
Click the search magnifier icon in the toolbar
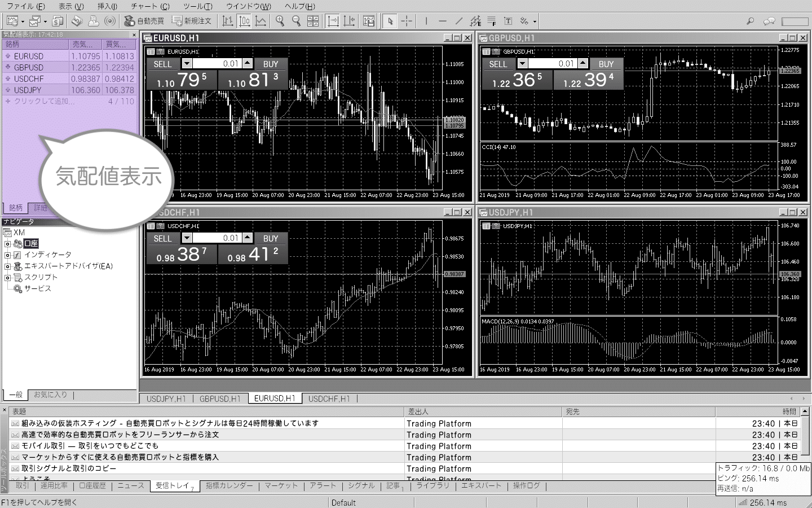pyautogui.click(x=750, y=21)
